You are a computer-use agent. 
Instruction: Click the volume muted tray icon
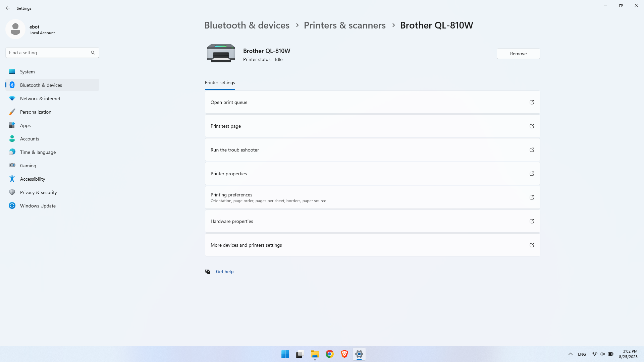click(x=602, y=354)
